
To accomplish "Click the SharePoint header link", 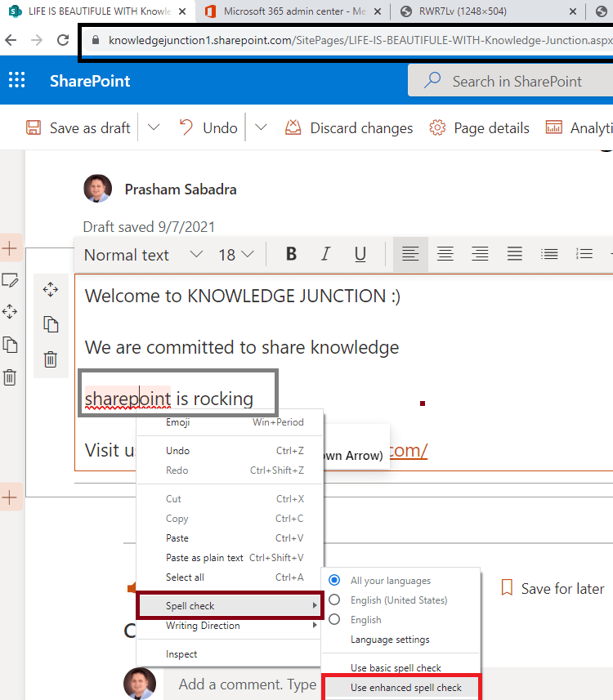I will point(90,81).
